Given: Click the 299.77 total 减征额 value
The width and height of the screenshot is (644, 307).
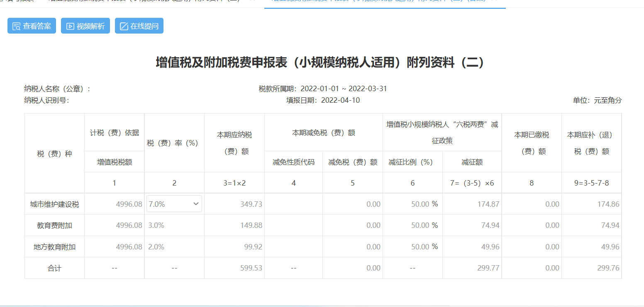Looking at the screenshot, I should click(x=488, y=268).
